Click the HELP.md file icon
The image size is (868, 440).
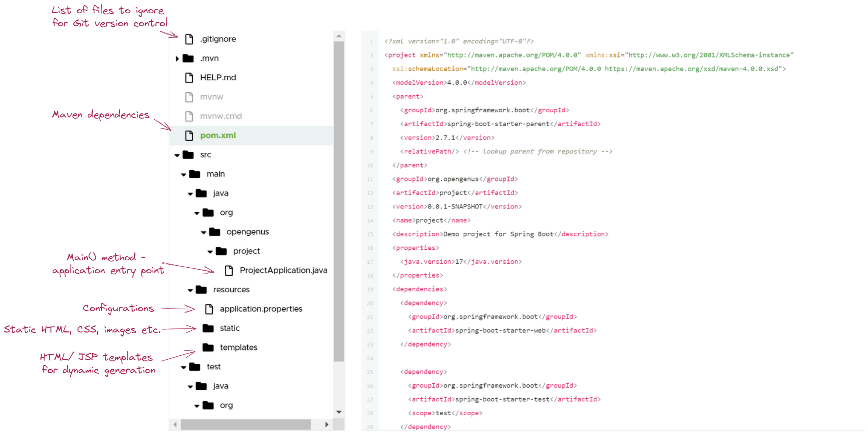click(189, 78)
